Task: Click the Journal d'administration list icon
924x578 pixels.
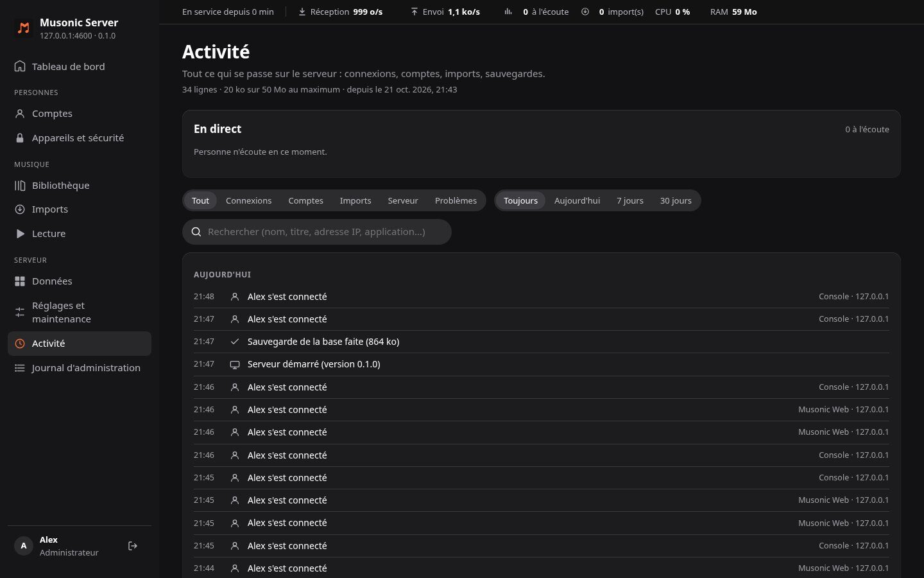Action: 20,368
